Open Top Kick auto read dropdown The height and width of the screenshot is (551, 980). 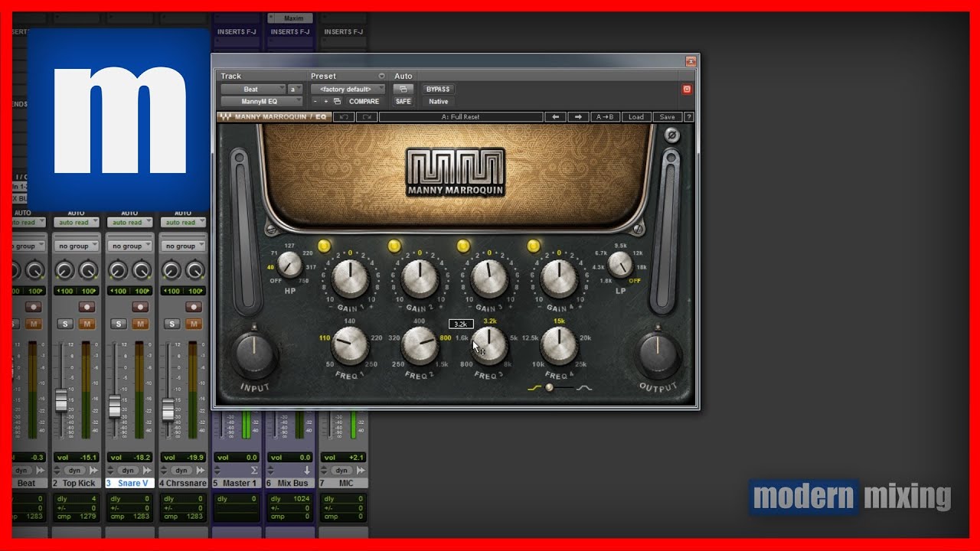pyautogui.click(x=76, y=223)
